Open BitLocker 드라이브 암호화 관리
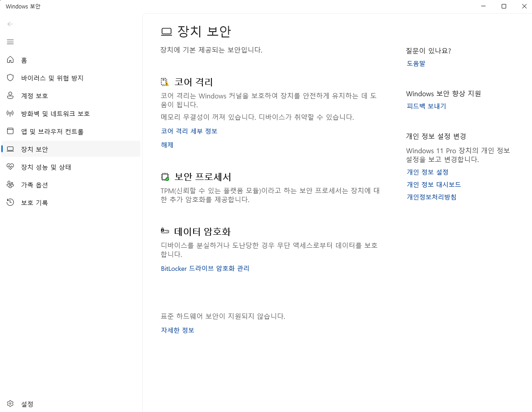This screenshot has width=532, height=412. (x=205, y=268)
